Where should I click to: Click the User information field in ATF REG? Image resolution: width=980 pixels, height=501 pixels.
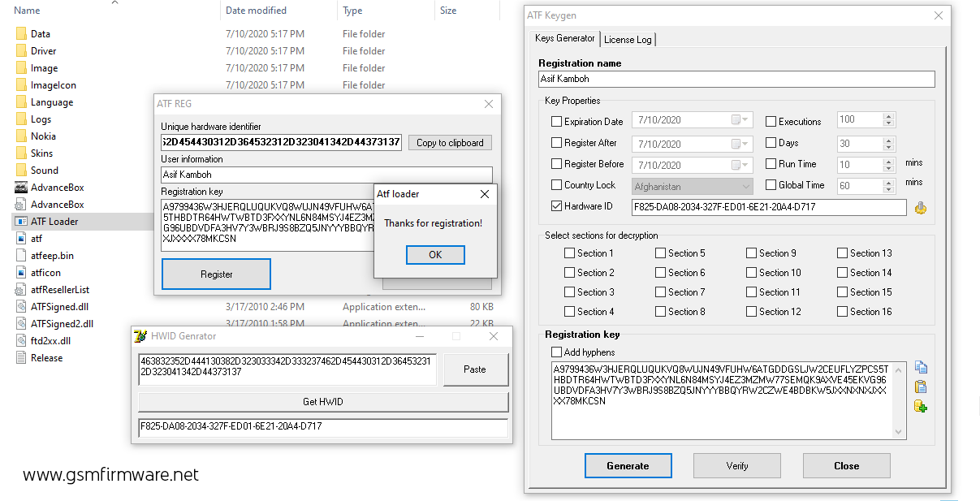[326, 175]
